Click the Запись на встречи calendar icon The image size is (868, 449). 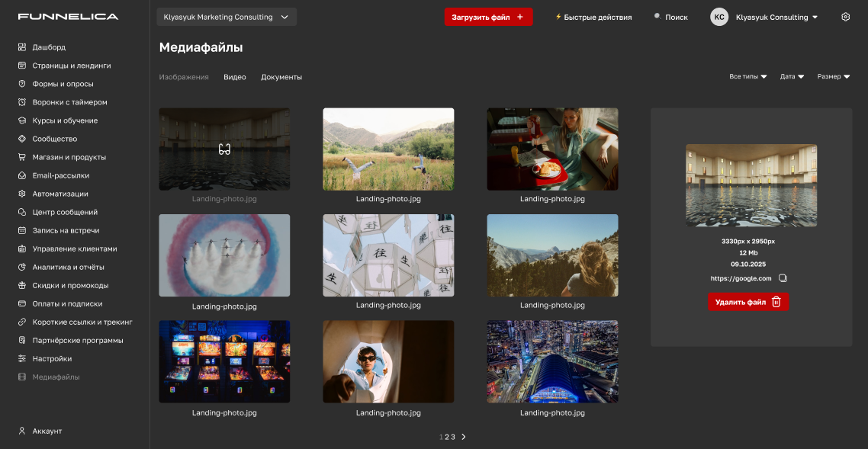(x=22, y=230)
